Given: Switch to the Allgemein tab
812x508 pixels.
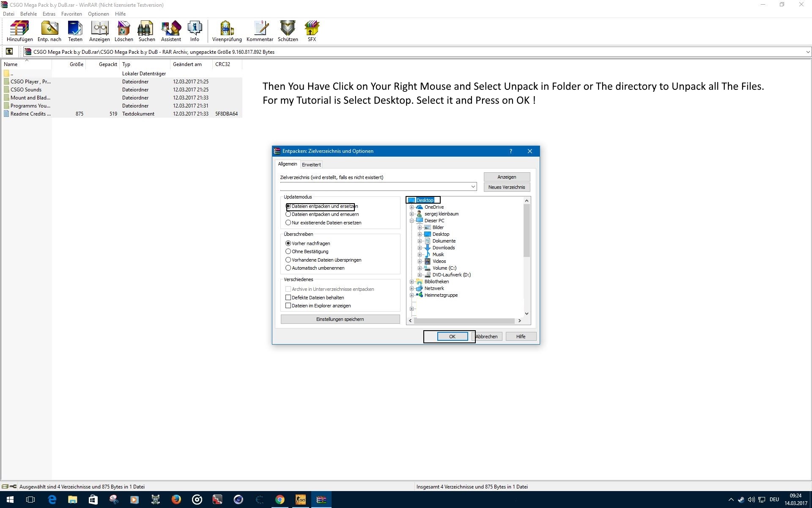Looking at the screenshot, I should click(x=288, y=164).
